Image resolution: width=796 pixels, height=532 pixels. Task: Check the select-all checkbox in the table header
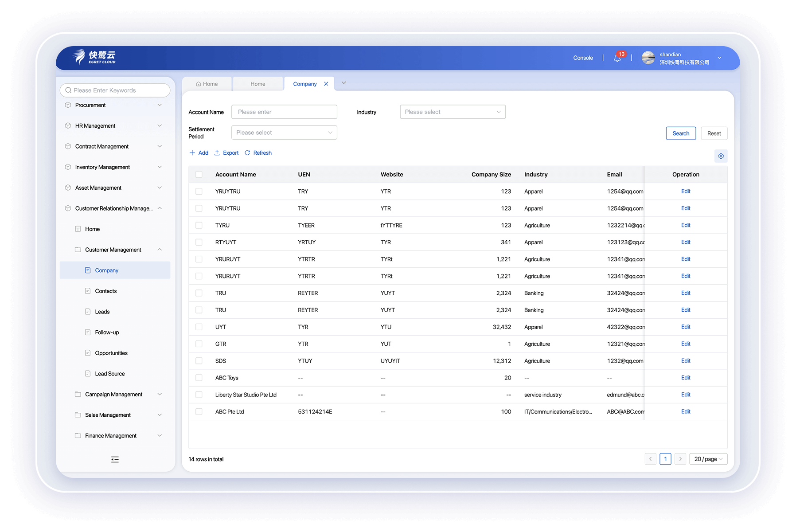(199, 174)
